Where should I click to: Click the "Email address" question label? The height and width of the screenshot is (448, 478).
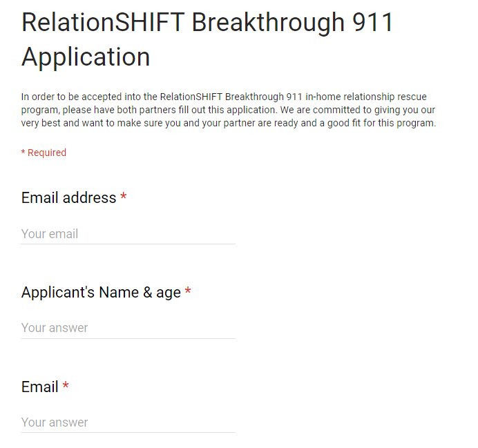click(x=68, y=198)
